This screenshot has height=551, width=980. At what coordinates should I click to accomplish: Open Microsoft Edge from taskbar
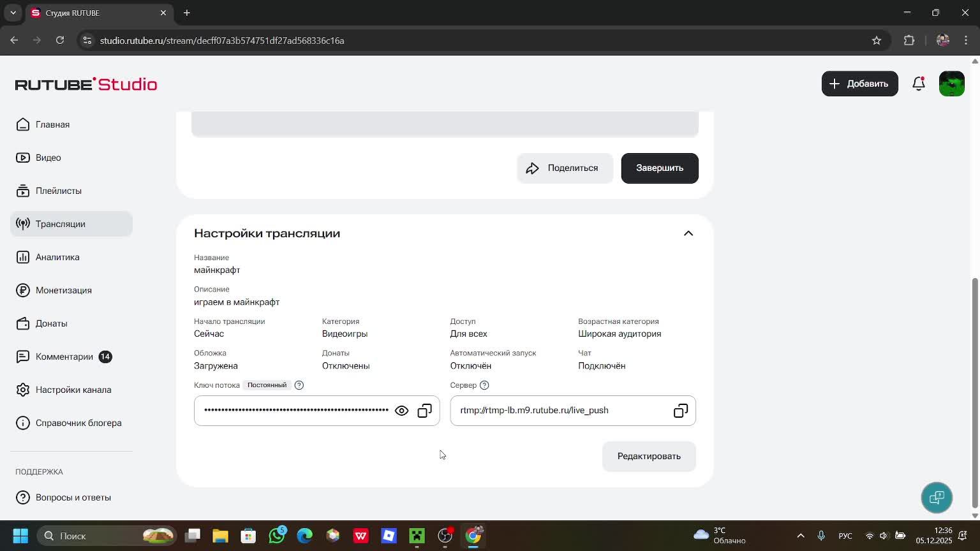pyautogui.click(x=305, y=536)
